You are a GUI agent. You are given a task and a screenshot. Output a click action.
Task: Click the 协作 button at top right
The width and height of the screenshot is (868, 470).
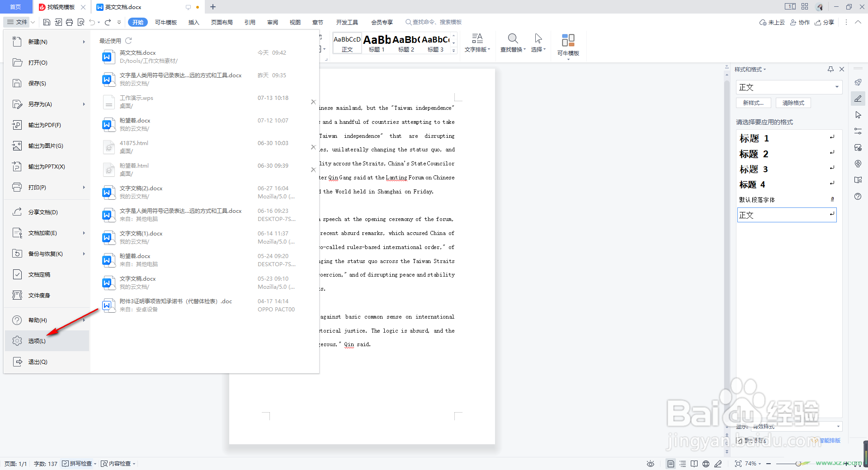click(800, 22)
